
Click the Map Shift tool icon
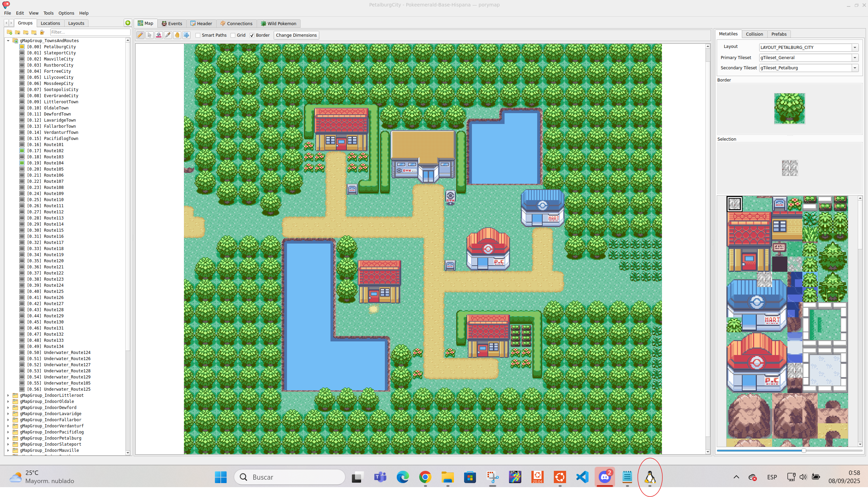tap(186, 35)
